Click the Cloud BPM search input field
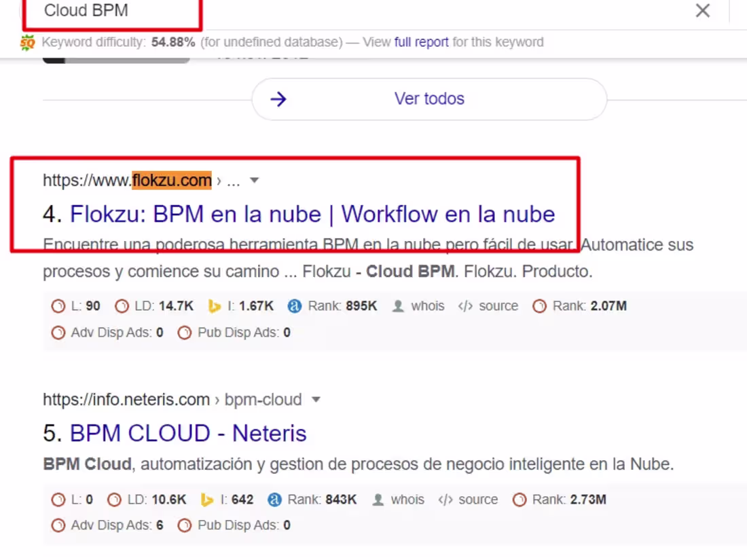Screen dimensions: 747x560 click(352, 10)
